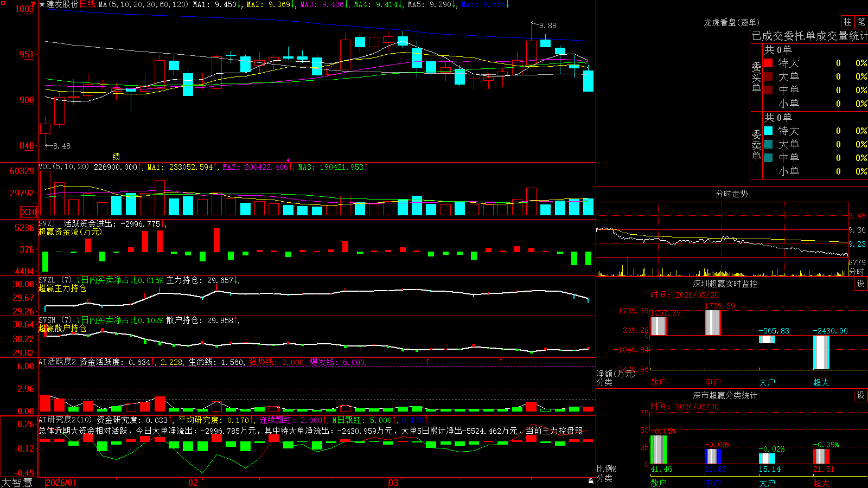Open 设 settings in 深市超赢分类统计 panel

pyautogui.click(x=861, y=395)
